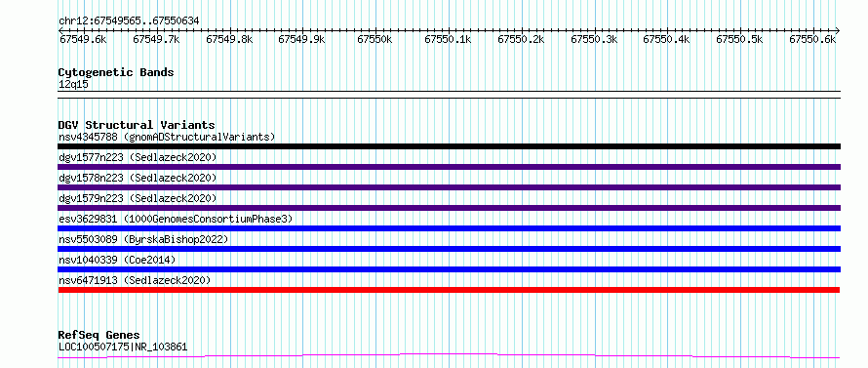The image size is (868, 368).
Task: Open variant esv3629831 1000Genomes label
Action: coord(176,219)
